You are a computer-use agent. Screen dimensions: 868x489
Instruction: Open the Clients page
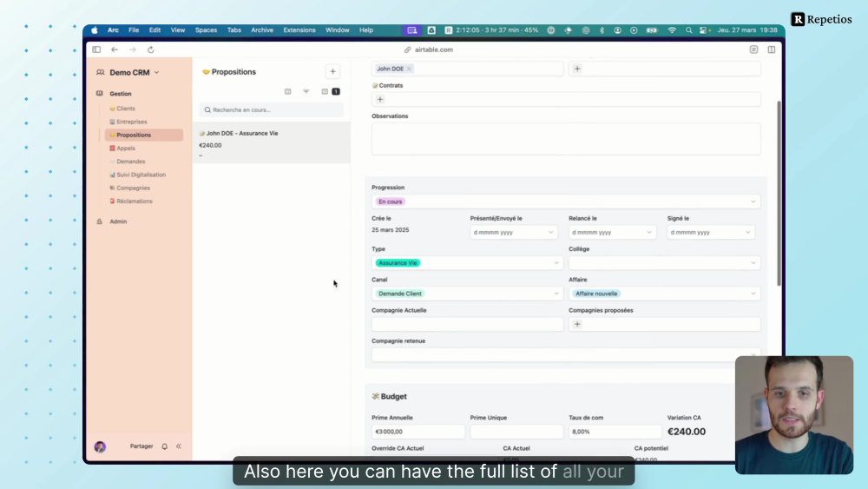tap(126, 109)
